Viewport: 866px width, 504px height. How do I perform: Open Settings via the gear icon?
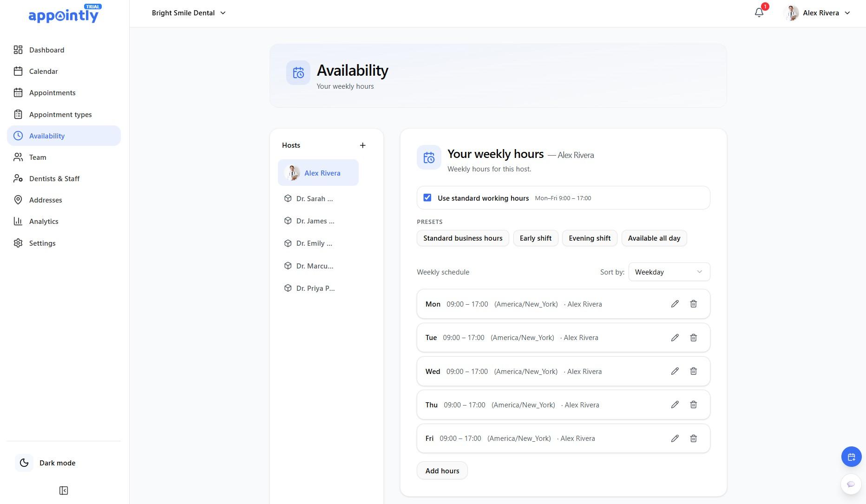point(18,243)
